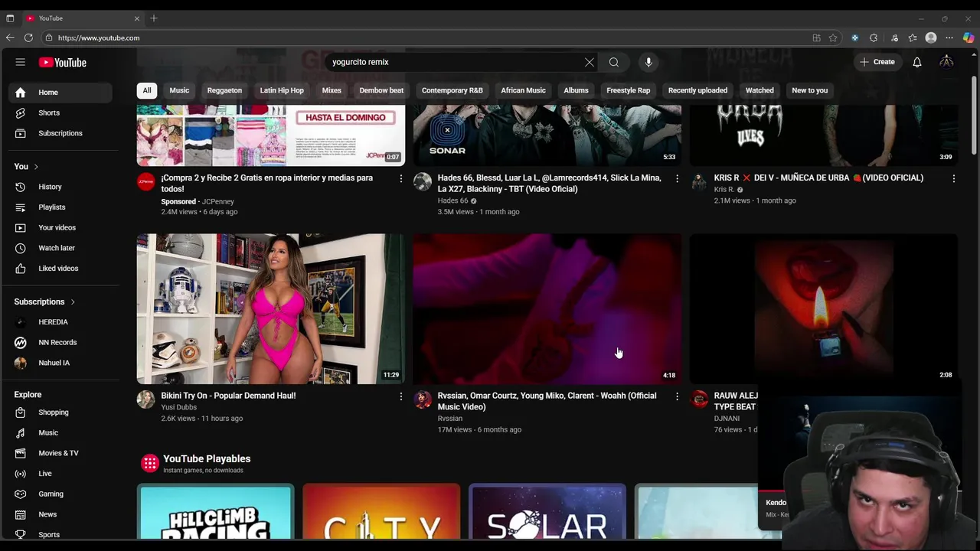
Task: Open Your videos in the sidebar
Action: (60, 227)
